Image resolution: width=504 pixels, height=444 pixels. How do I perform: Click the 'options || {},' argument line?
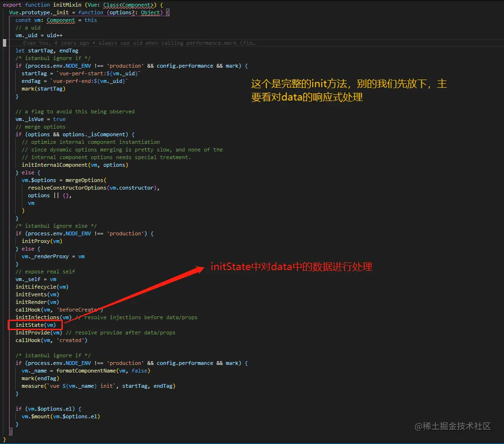tap(50, 196)
